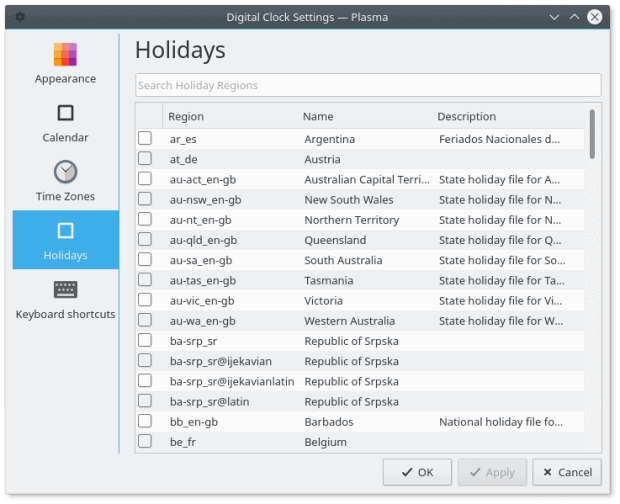Sort list by Region column header
Screen dimensions: 620x504
pos(186,117)
